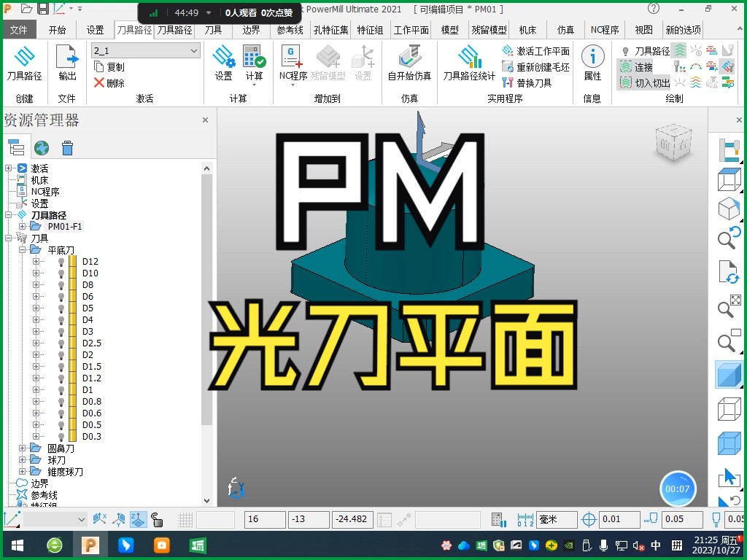
Task: Open 属性 information icon
Action: pyautogui.click(x=592, y=57)
